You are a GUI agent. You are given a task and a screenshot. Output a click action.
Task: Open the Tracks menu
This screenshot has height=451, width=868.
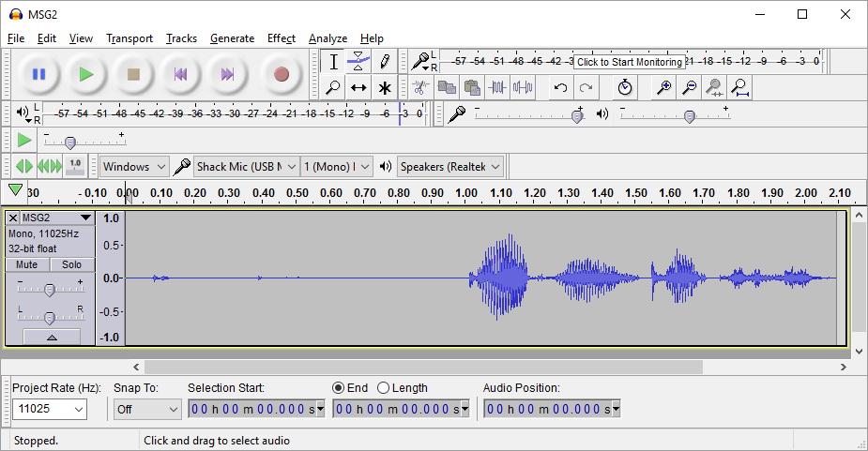[181, 38]
